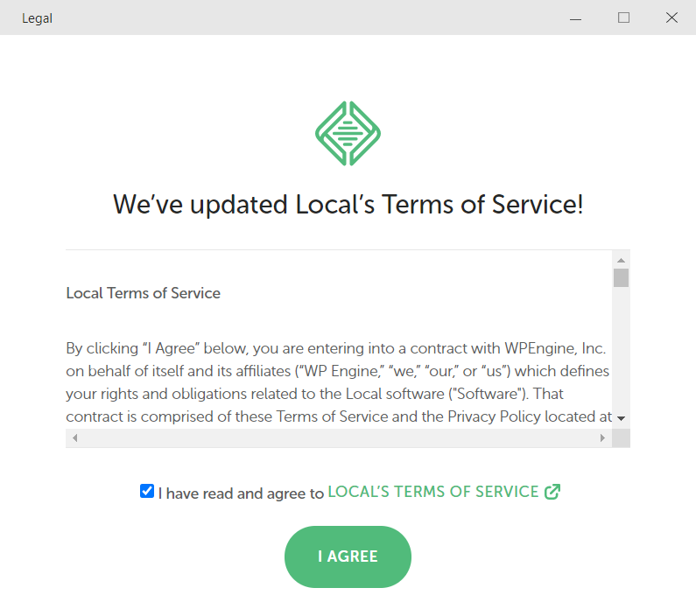Viewport: 696px width, 616px height.
Task: Close the Legal window
Action: [671, 17]
